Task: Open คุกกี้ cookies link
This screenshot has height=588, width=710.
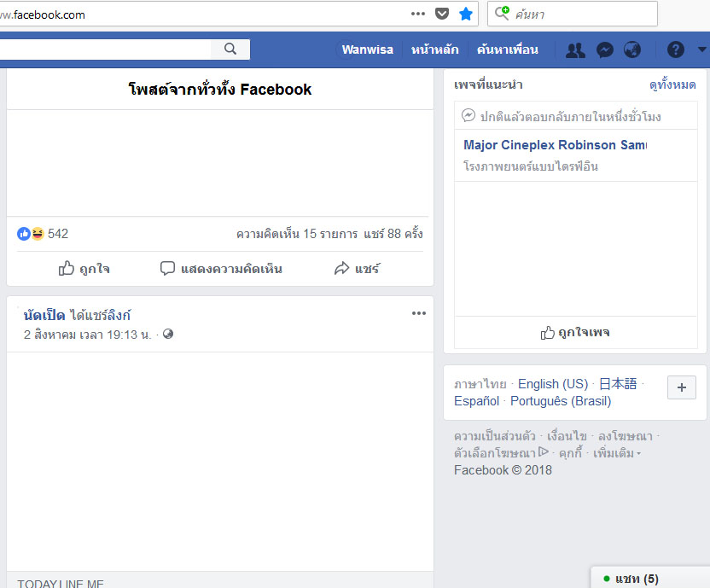Action: coord(571,453)
